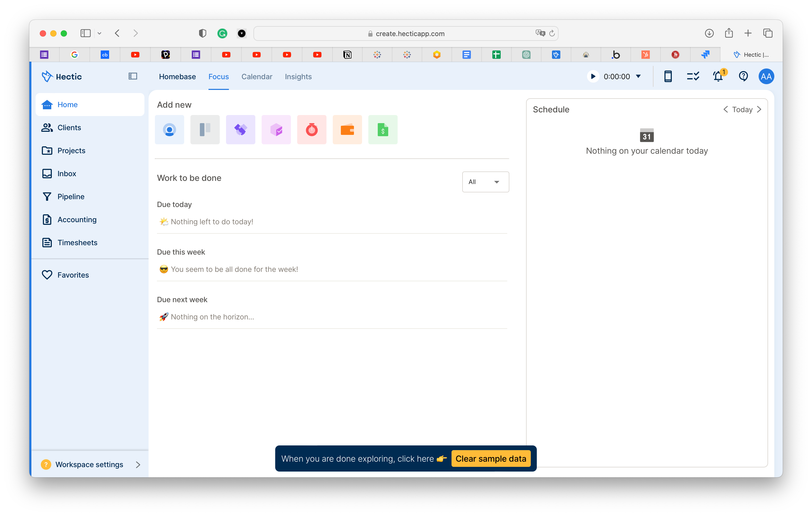Screen dimensions: 812x516
Task: Add a new task using the cube checkmark icon
Action: pos(276,129)
